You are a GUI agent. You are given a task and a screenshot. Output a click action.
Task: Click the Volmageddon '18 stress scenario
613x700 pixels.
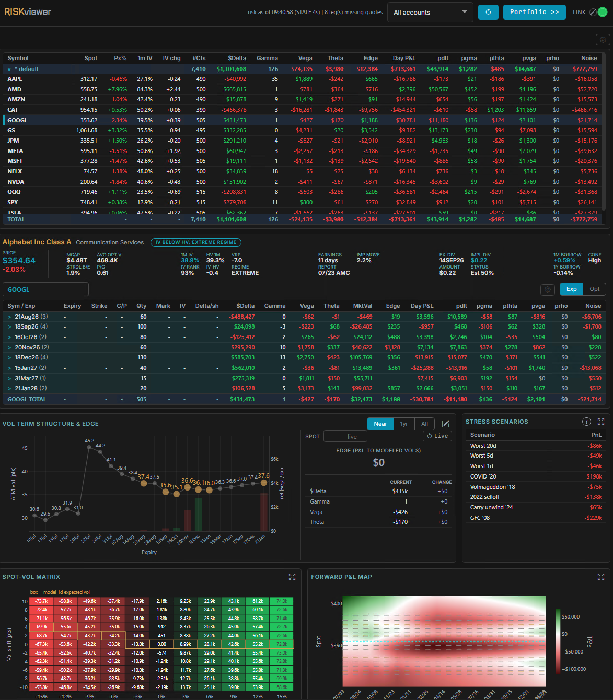[x=536, y=487]
